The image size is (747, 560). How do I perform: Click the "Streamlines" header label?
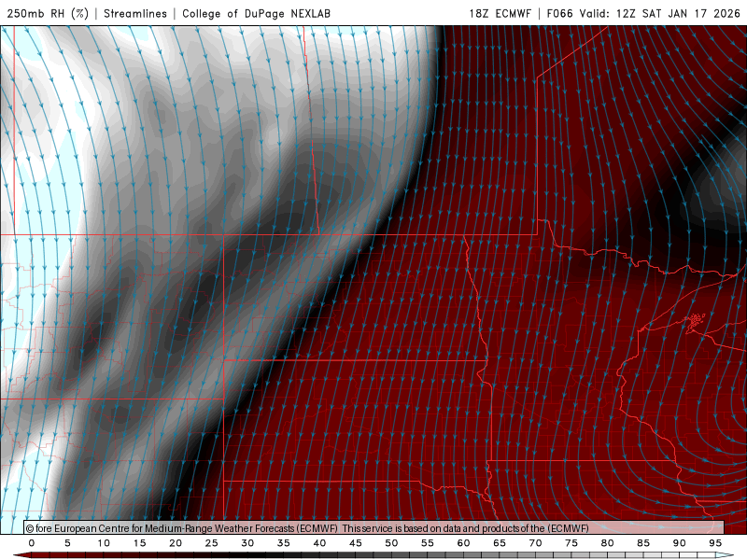pyautogui.click(x=135, y=13)
